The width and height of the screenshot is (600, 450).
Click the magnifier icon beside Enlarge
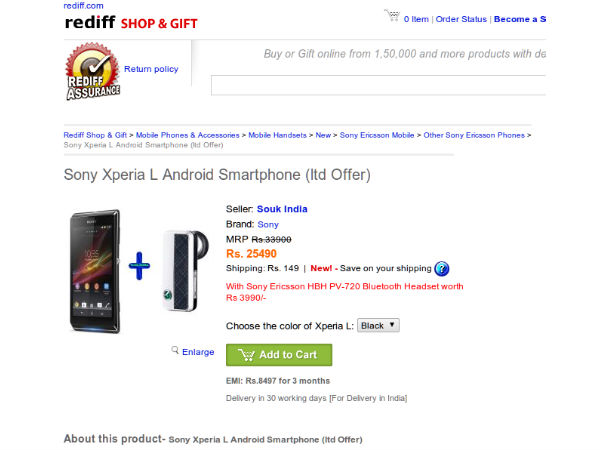pos(176,350)
